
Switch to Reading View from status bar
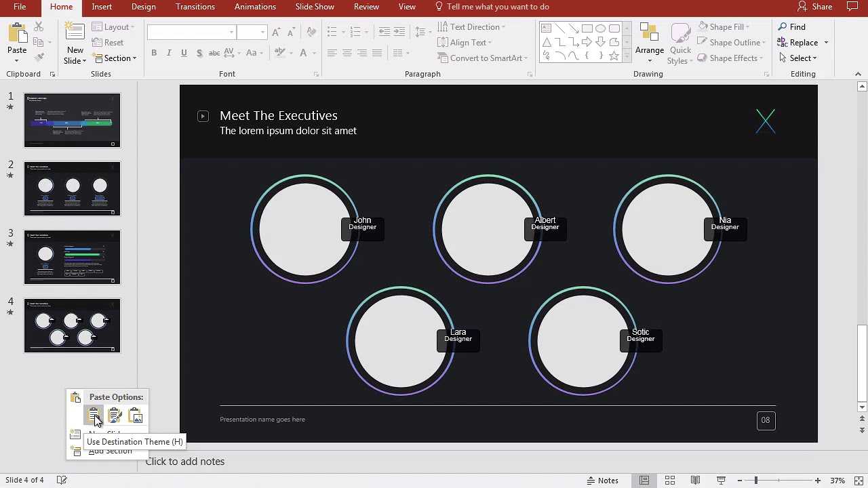tap(695, 481)
